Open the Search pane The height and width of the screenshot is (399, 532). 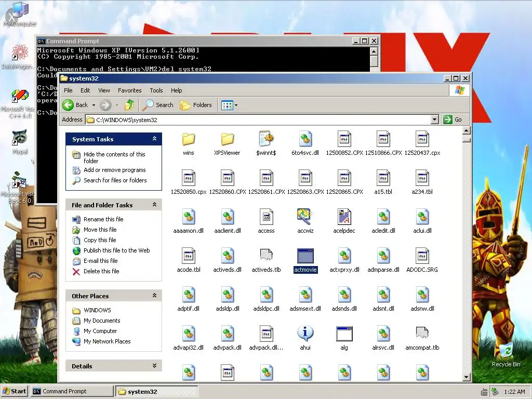158,105
